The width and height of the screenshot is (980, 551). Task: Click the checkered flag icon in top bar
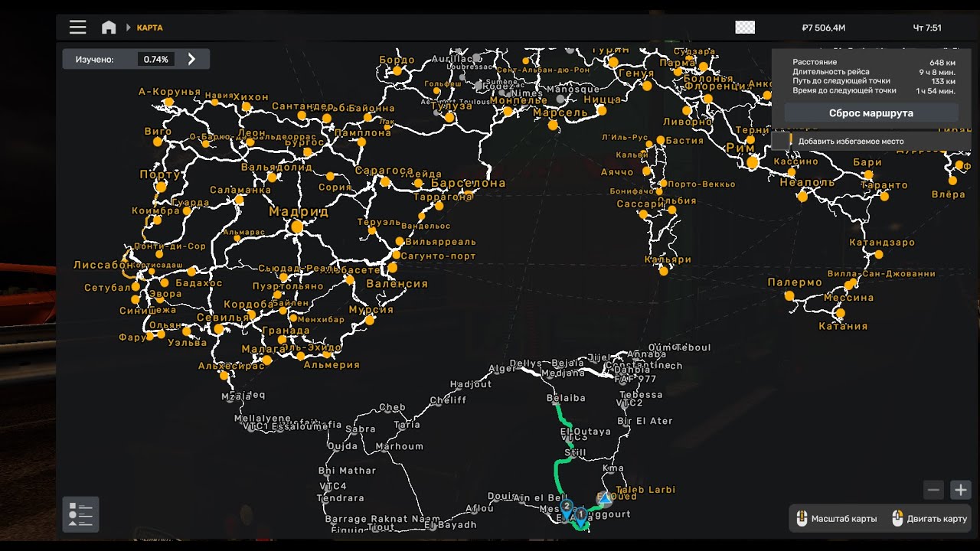745,28
